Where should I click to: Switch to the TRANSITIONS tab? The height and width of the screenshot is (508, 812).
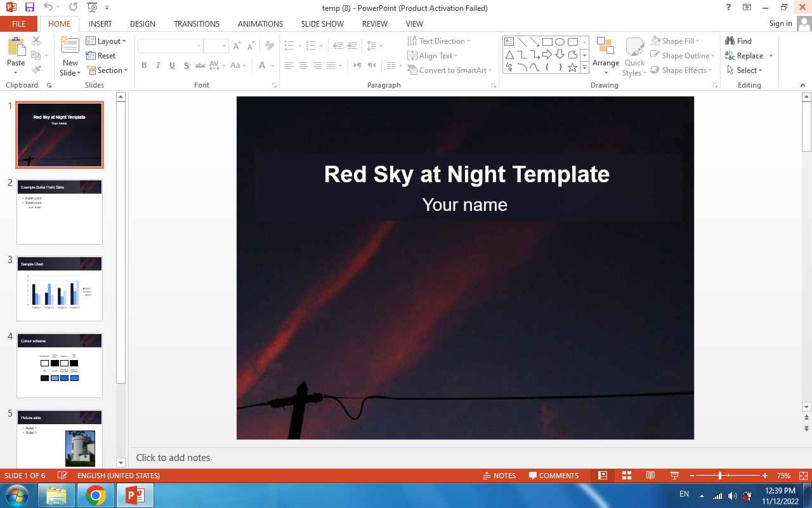click(197, 23)
